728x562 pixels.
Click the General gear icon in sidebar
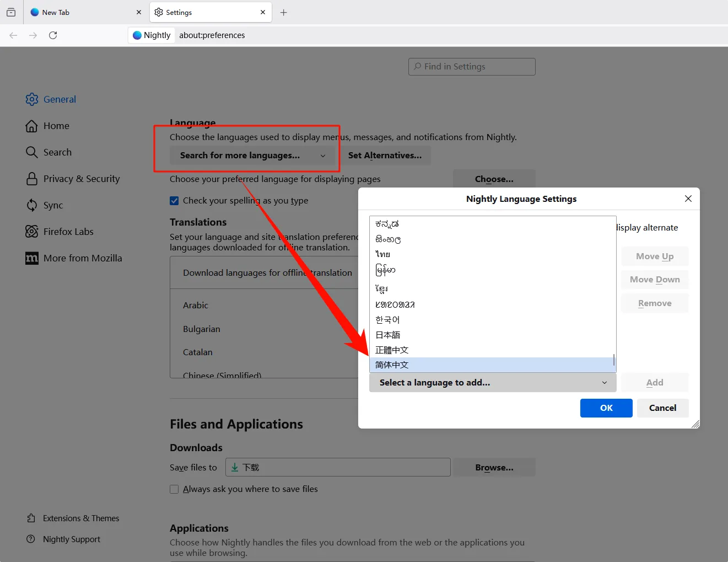[x=32, y=99]
